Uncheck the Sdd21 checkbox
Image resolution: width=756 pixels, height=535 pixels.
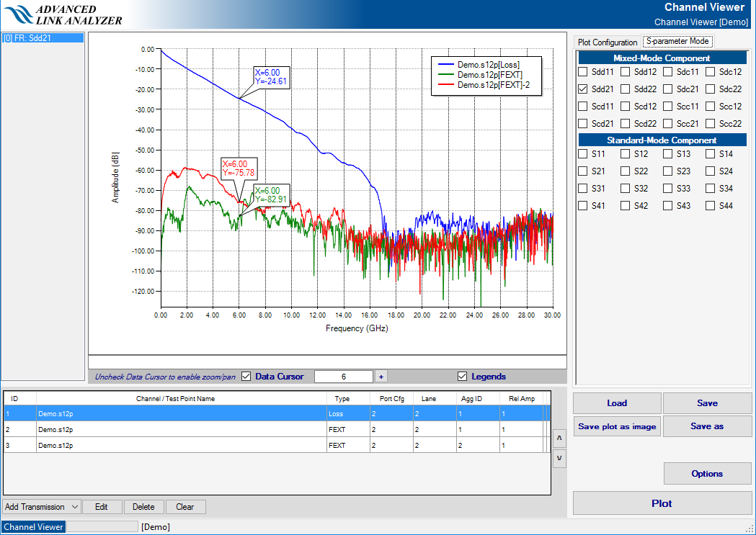[x=582, y=89]
